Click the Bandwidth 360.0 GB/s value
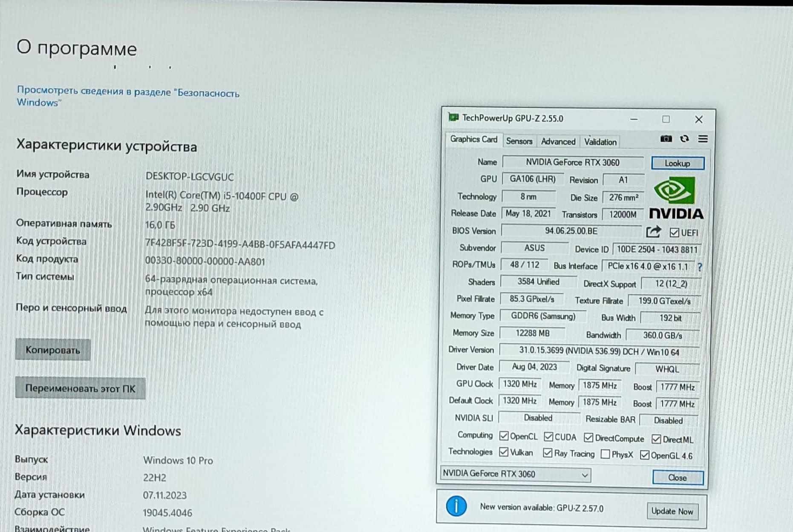The height and width of the screenshot is (532, 793). coord(663,335)
